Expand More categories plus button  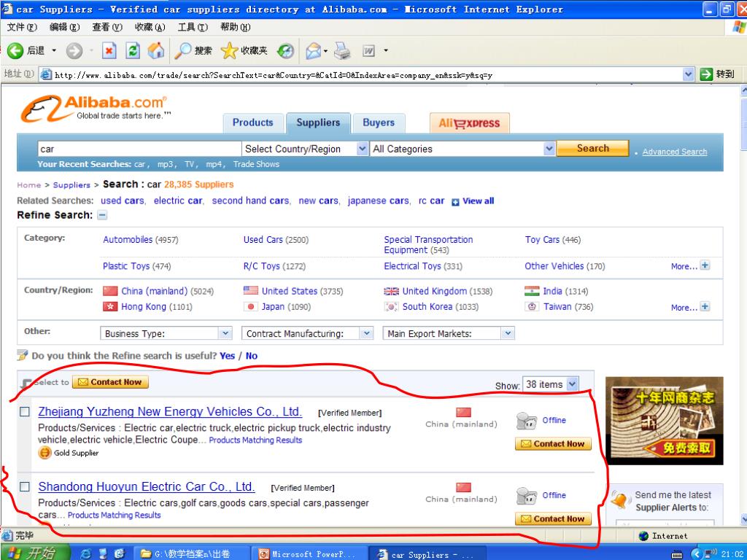coord(705,265)
